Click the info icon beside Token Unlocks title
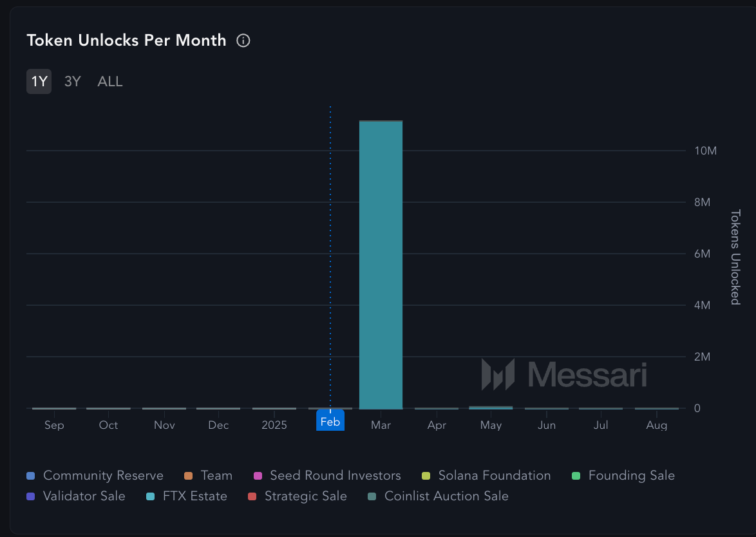Viewport: 756px width, 537px height. [x=243, y=41]
